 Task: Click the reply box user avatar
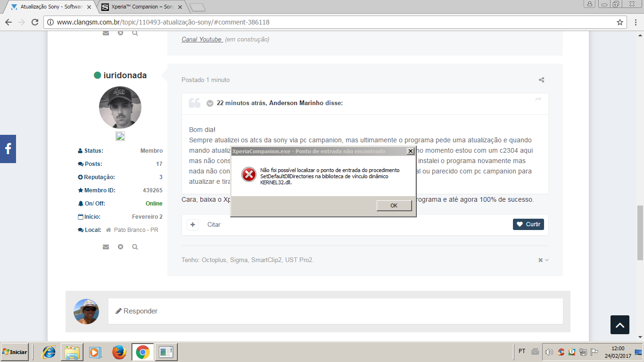point(86,312)
